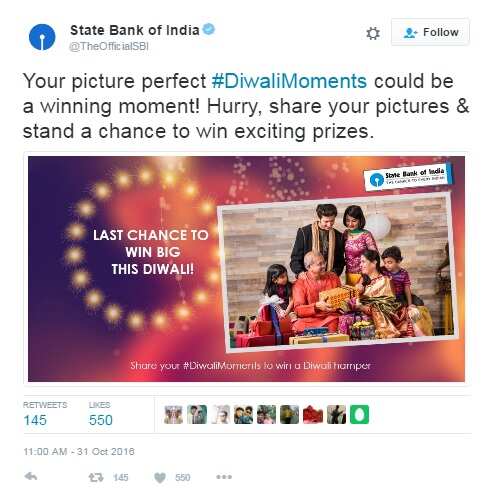The image size is (491, 503).
Task: Click the first liker avatar thumbnail
Action: (173, 414)
